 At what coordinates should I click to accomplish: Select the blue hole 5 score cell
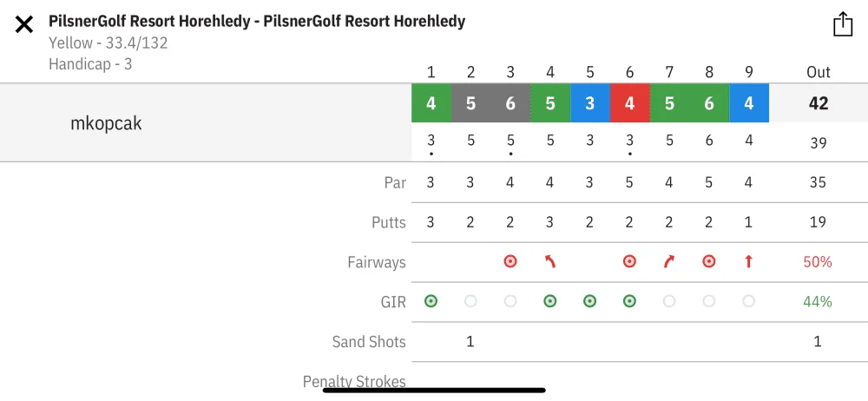tap(590, 103)
